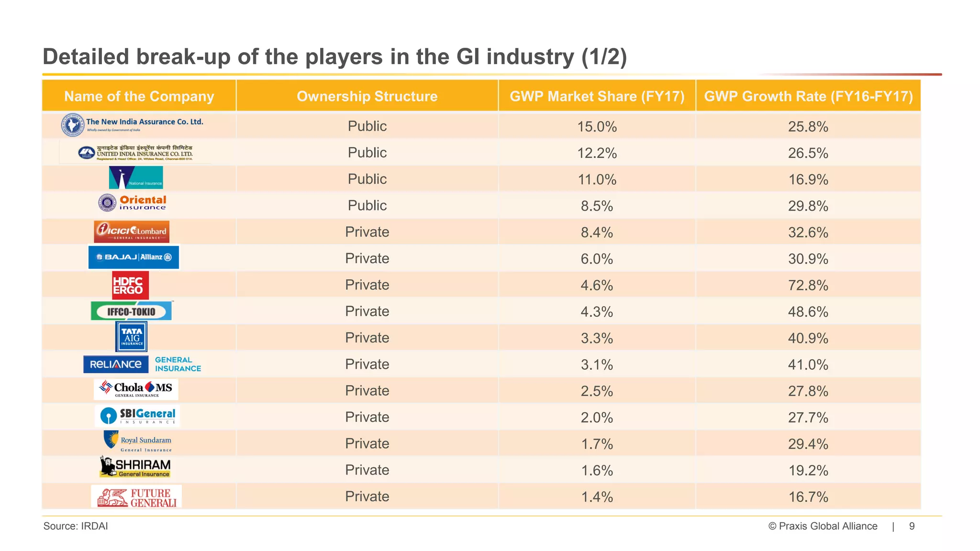Select the Chola MS logo

[136, 389]
